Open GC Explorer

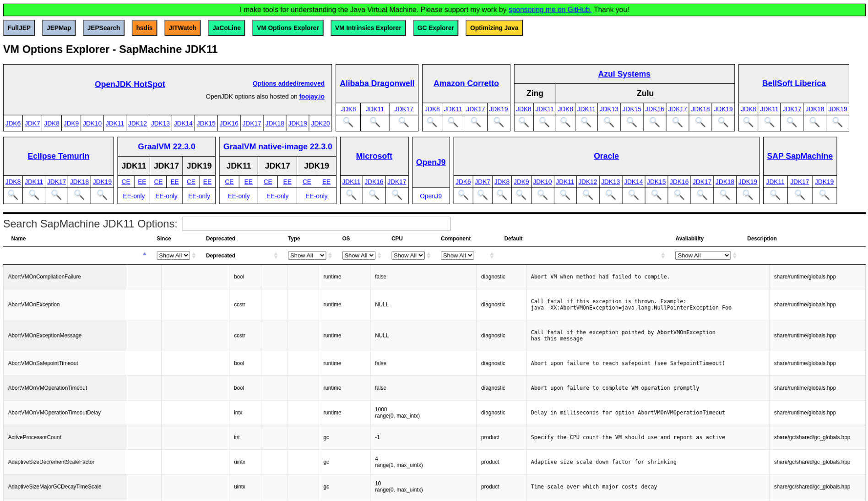click(x=435, y=28)
